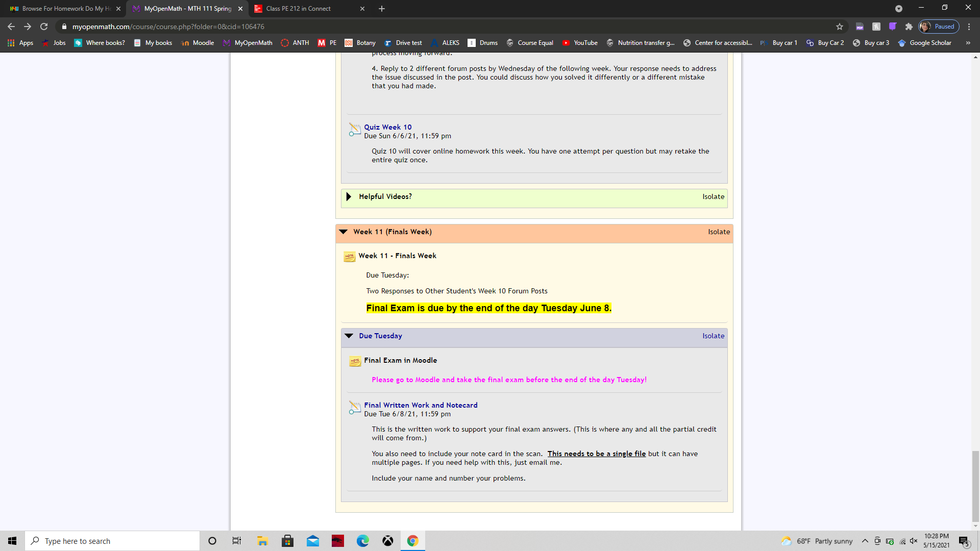
Task: Open the YouTube bookmark
Action: [580, 43]
